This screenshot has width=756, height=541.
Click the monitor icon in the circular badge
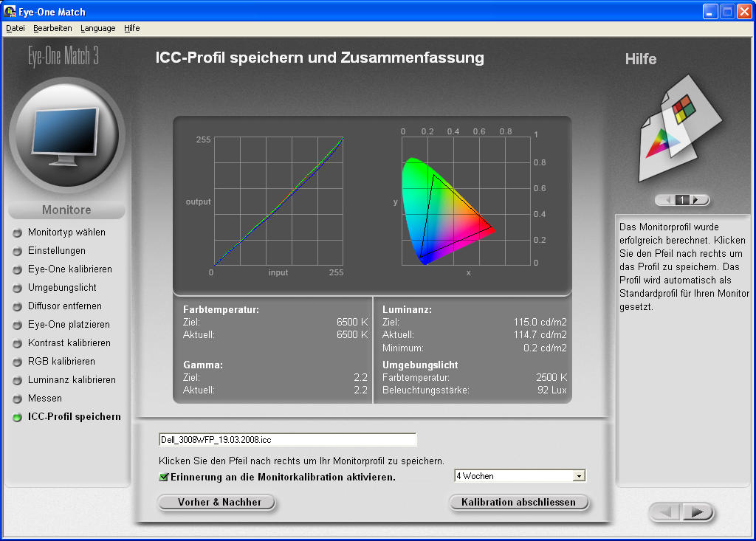pyautogui.click(x=66, y=136)
